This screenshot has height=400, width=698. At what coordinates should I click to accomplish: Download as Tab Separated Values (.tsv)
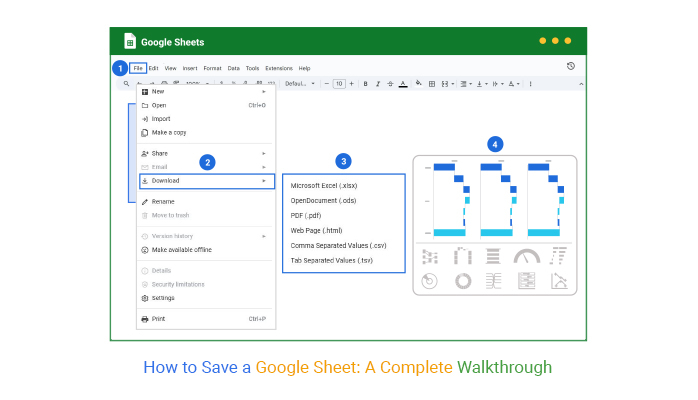(332, 260)
